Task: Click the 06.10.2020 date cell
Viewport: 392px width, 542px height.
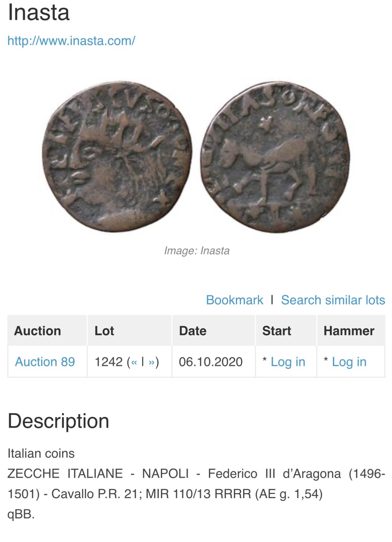Action: 211,362
